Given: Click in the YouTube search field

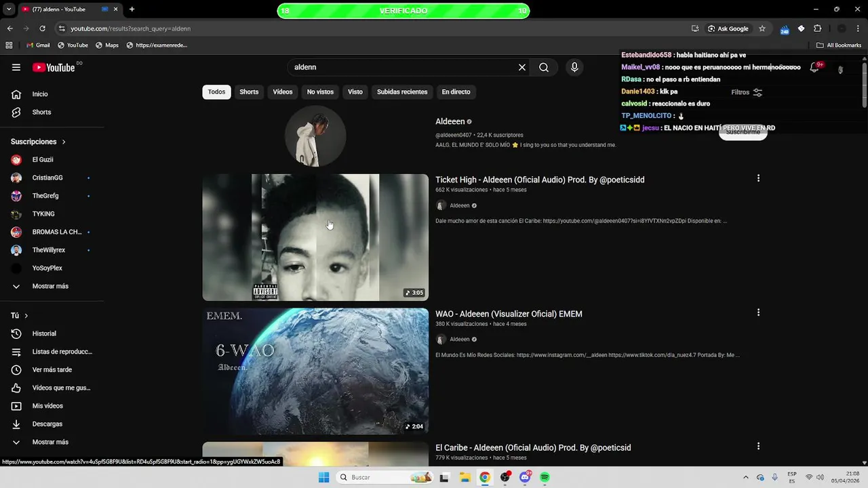Looking at the screenshot, I should click(x=403, y=67).
